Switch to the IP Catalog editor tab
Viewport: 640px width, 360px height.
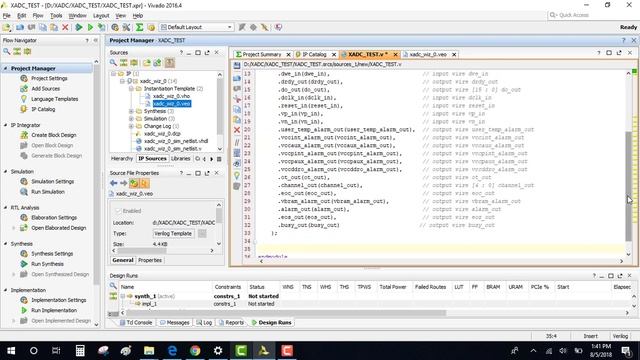pyautogui.click(x=314, y=54)
